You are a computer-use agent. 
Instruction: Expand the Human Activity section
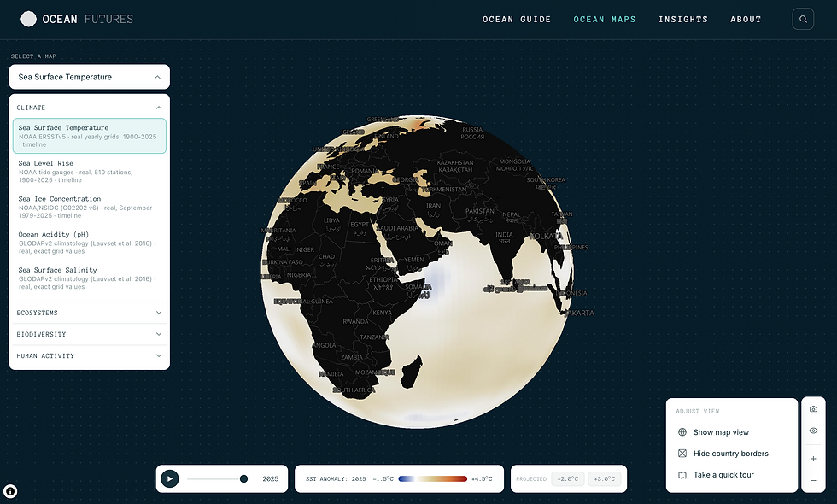click(x=90, y=355)
